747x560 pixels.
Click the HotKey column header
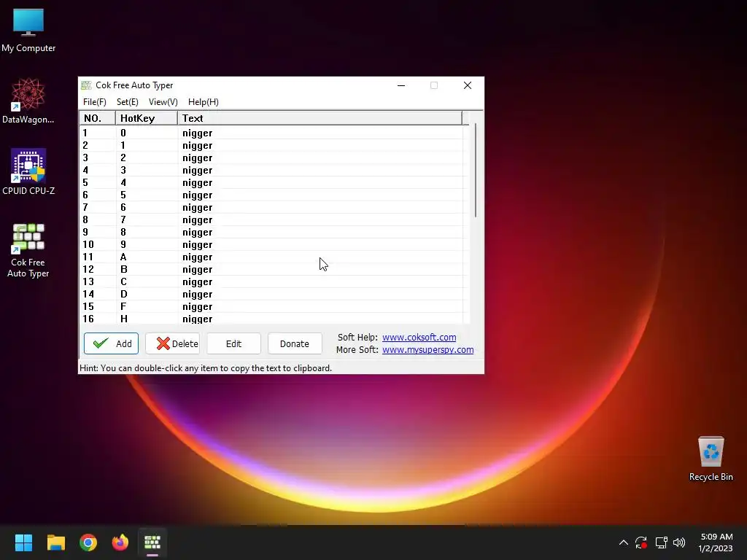tap(147, 118)
